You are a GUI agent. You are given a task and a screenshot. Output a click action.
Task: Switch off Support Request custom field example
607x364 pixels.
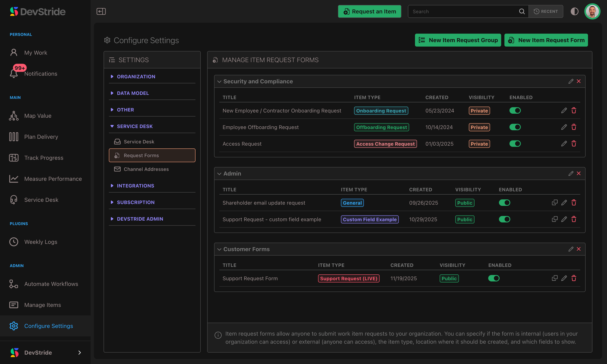coord(504,219)
